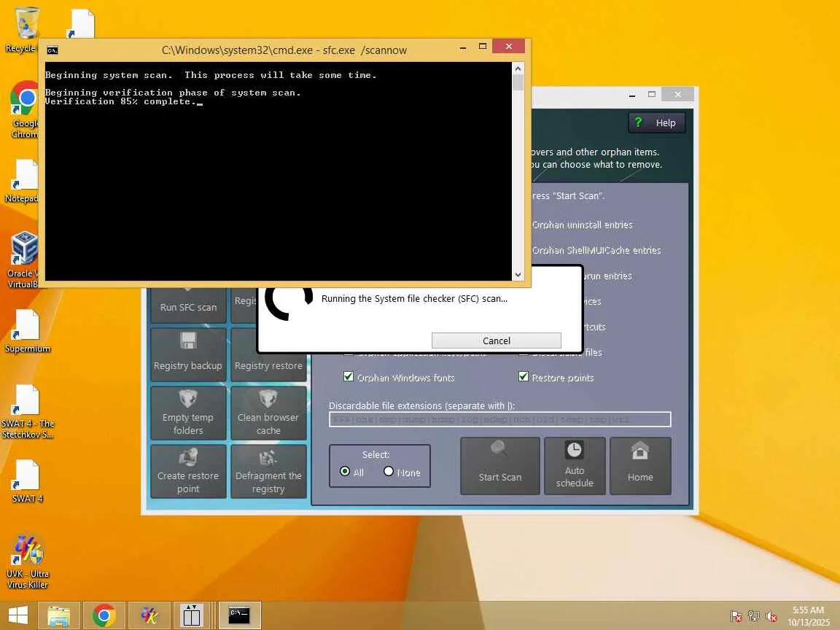Minimize the cmd.exe window

[x=463, y=47]
